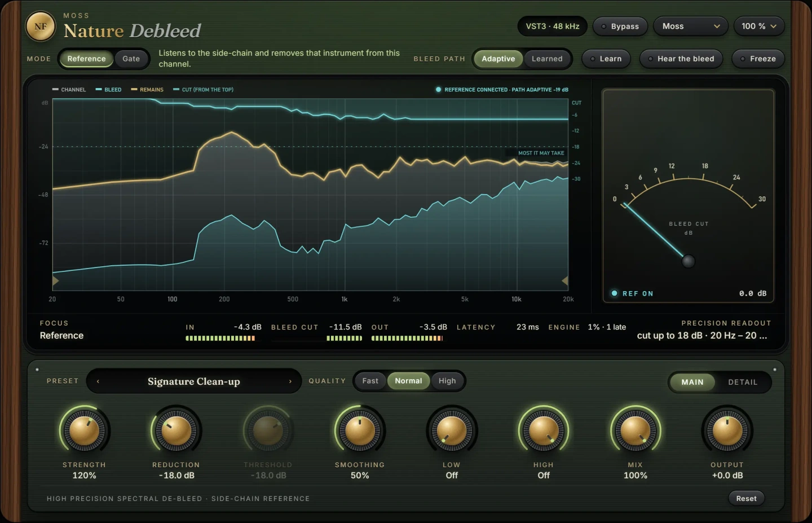Go to previous preset with left arrow
Image resolution: width=812 pixels, height=523 pixels.
(x=98, y=381)
